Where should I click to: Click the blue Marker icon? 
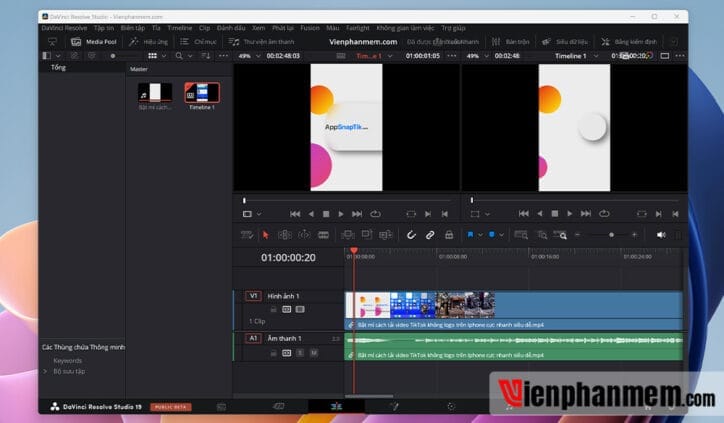pos(492,235)
